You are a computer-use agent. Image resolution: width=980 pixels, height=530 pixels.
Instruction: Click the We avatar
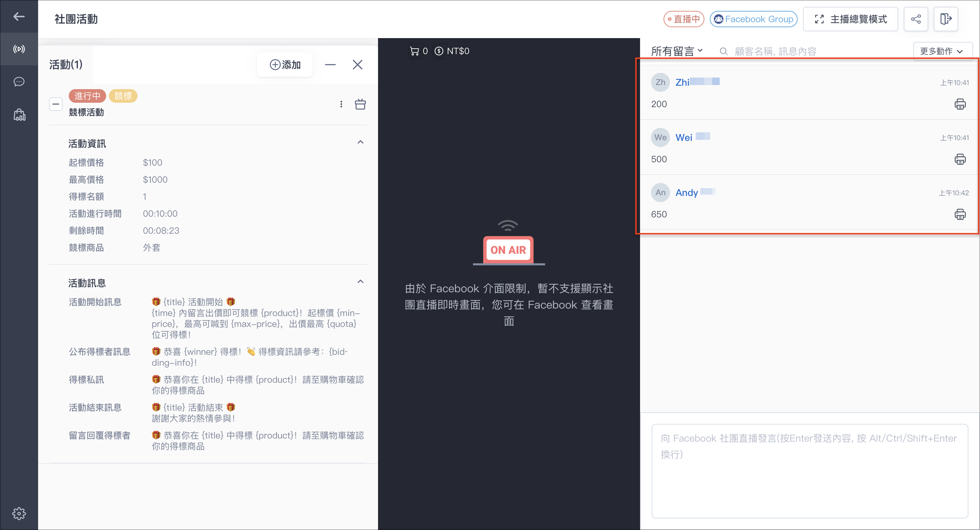(660, 137)
